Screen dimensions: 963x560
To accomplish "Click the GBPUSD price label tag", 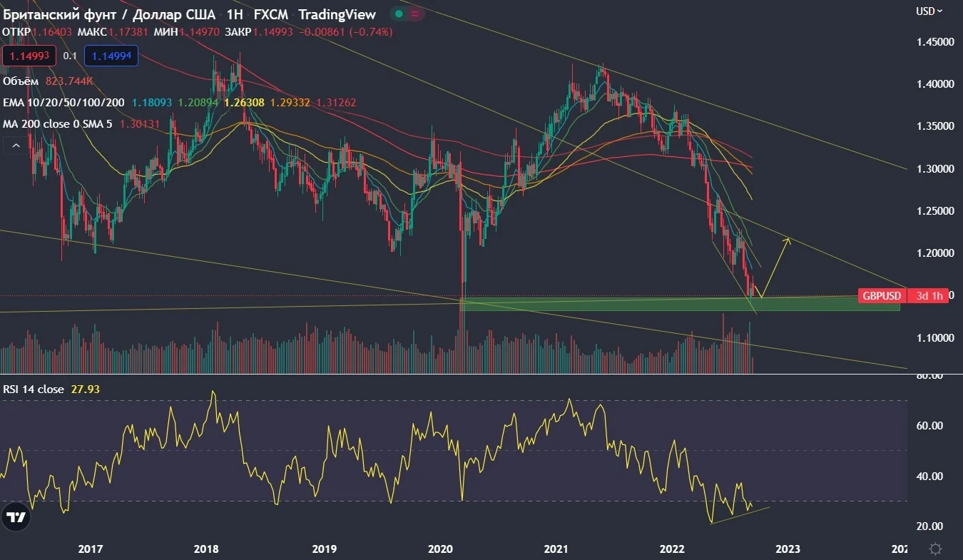I will (x=881, y=296).
